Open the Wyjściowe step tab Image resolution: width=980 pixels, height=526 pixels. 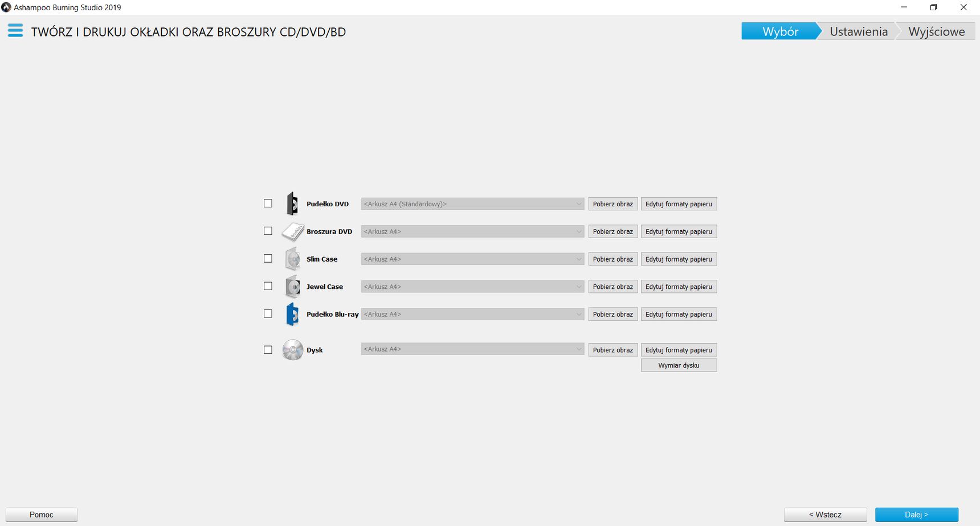[x=937, y=31]
